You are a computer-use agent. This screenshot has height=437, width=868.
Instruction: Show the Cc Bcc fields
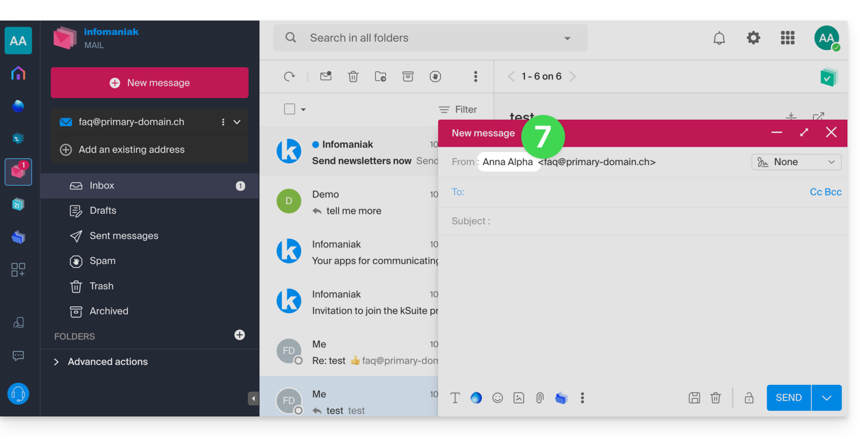(826, 192)
